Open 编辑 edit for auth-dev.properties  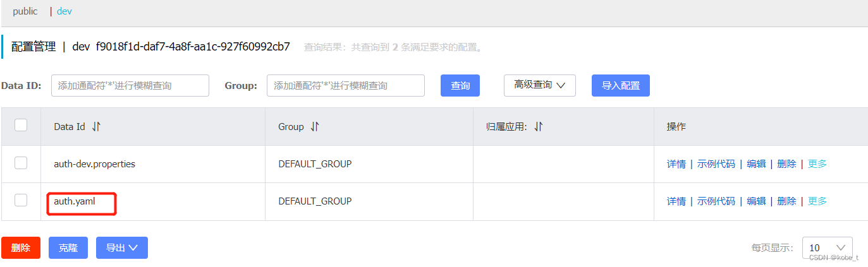(x=756, y=164)
